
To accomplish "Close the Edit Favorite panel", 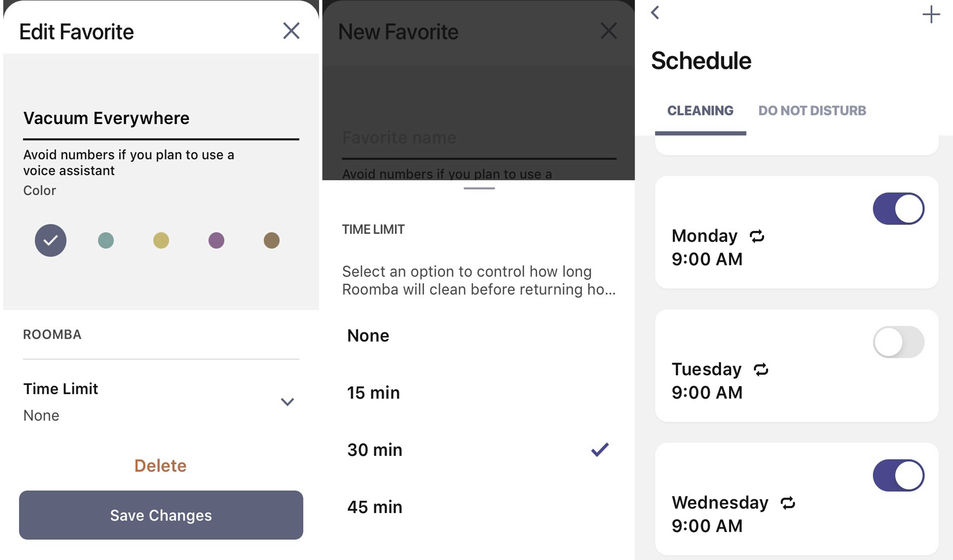I will 291,31.
